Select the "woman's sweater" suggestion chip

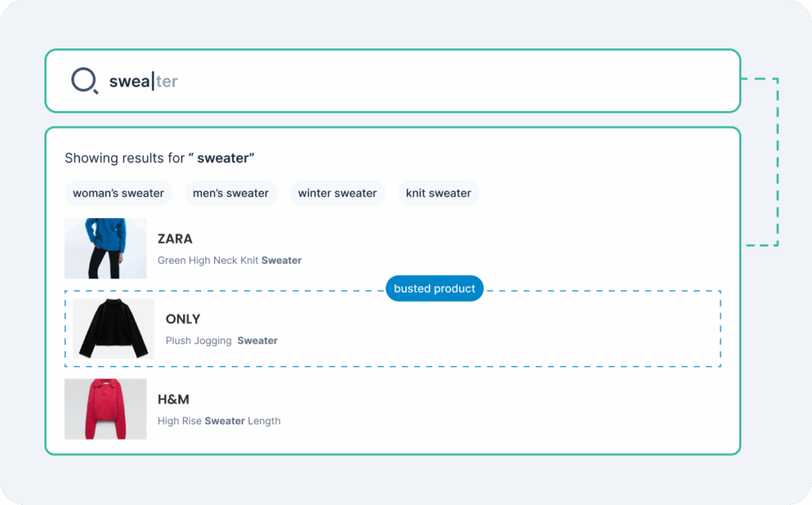118,193
